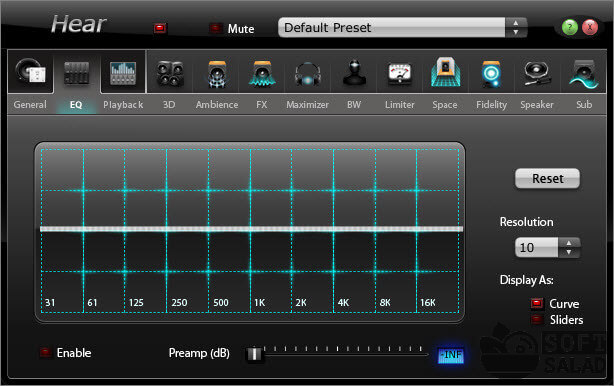Image resolution: width=614 pixels, height=386 pixels.
Task: Close Hear with the red X button
Action: tap(590, 27)
